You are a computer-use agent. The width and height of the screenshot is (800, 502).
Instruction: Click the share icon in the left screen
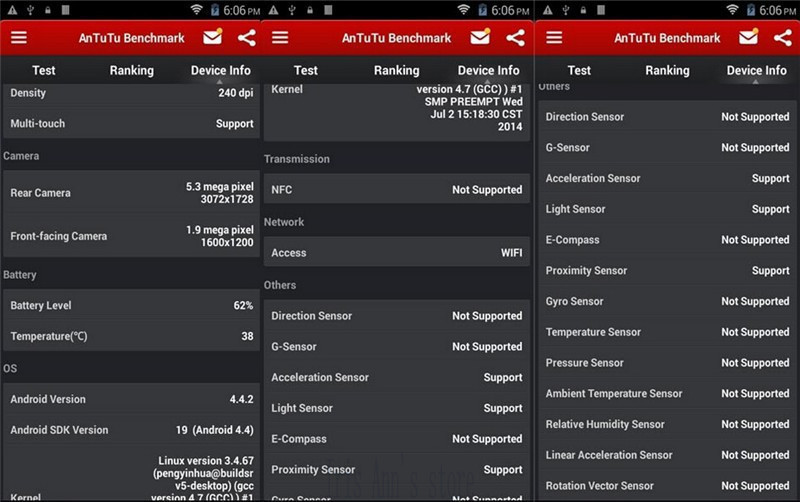[246, 38]
